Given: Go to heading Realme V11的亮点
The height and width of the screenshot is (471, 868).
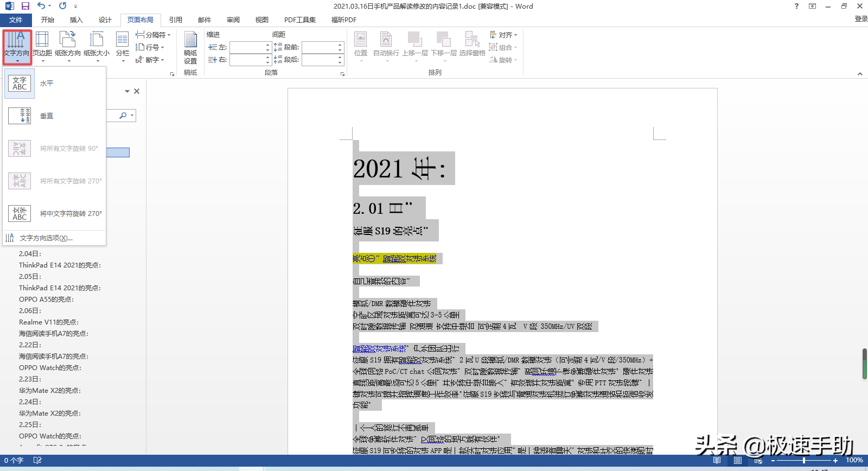Looking at the screenshot, I should (x=49, y=322).
